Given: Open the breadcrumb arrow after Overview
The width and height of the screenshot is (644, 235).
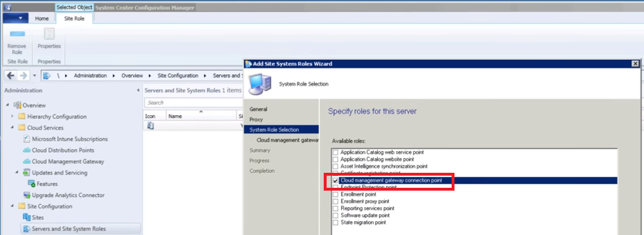Looking at the screenshot, I should pos(149,75).
